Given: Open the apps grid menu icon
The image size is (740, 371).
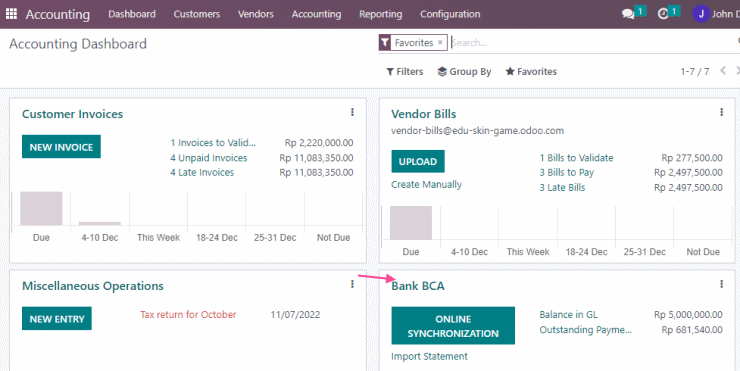Looking at the screenshot, I should click(x=11, y=14).
